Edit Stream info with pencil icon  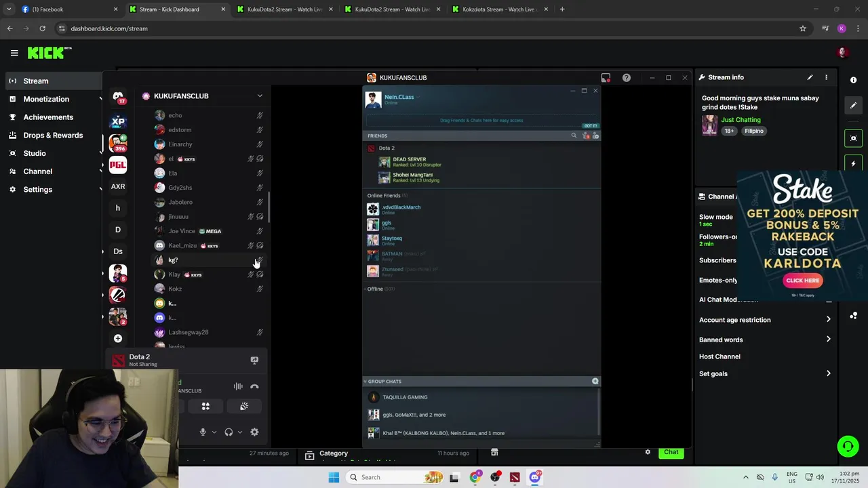click(810, 77)
